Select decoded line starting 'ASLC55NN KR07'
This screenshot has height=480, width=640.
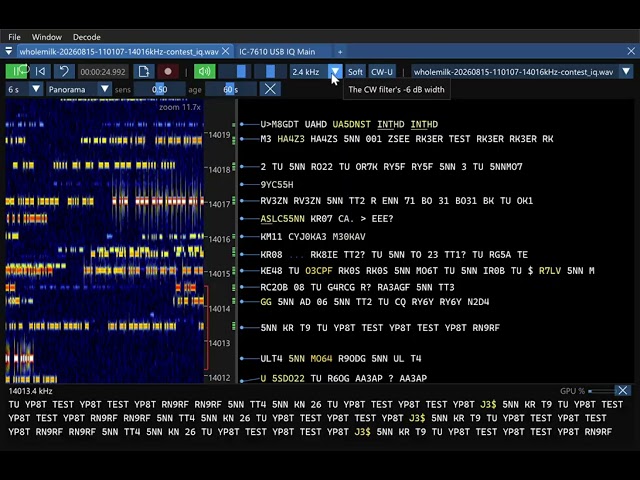click(x=327, y=218)
